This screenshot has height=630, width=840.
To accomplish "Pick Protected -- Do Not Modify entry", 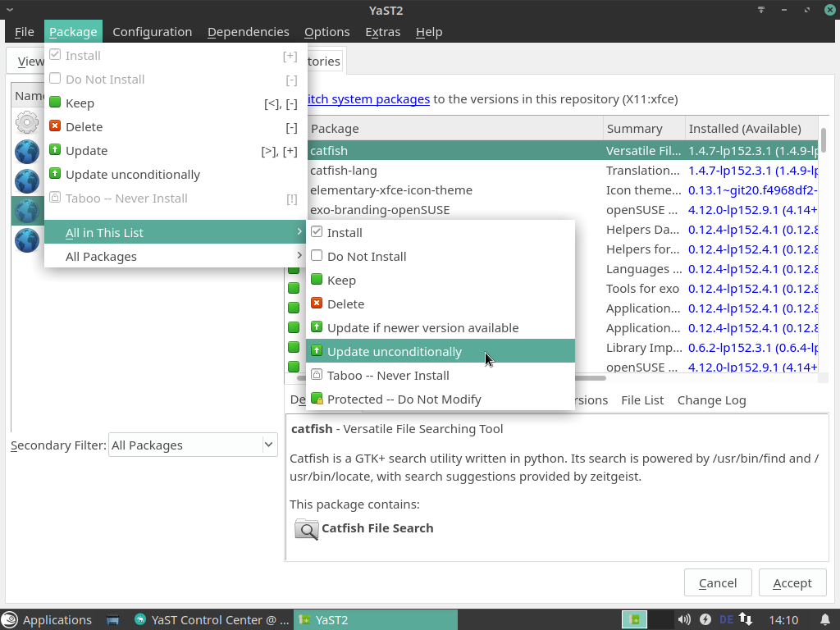I will (404, 399).
